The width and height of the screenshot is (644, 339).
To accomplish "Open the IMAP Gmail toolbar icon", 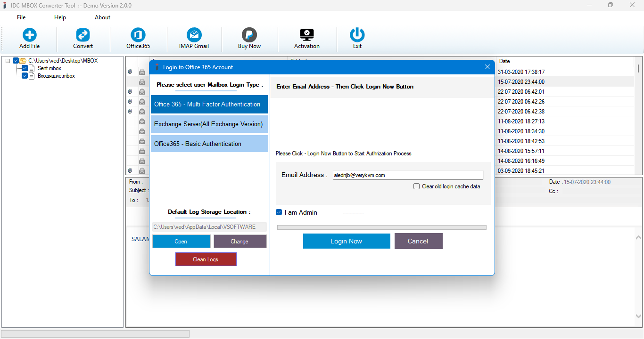I will pyautogui.click(x=194, y=35).
